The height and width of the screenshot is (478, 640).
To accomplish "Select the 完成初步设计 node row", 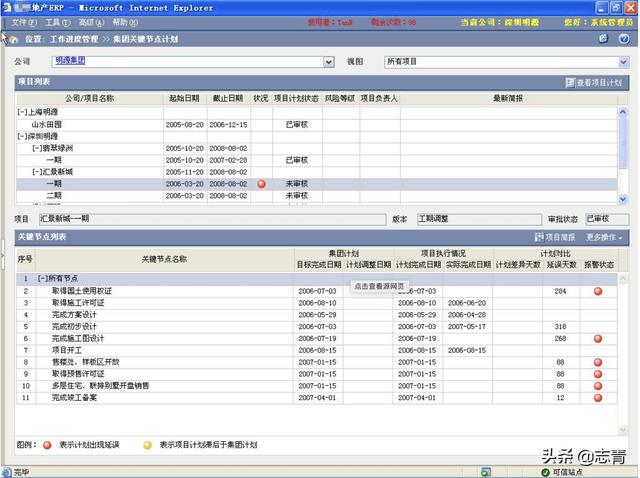I will click(x=316, y=327).
